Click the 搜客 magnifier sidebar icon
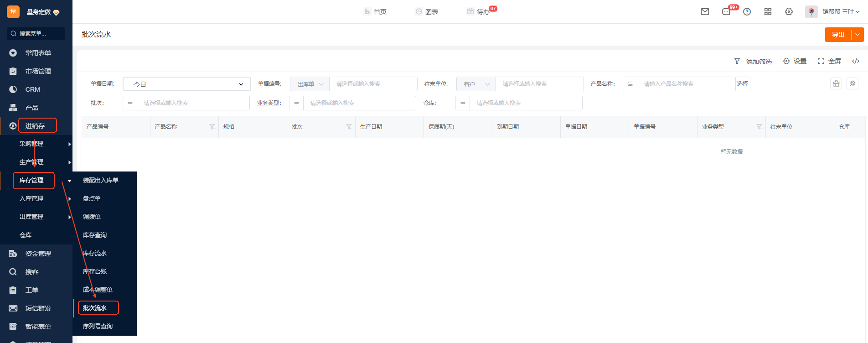 [x=13, y=272]
